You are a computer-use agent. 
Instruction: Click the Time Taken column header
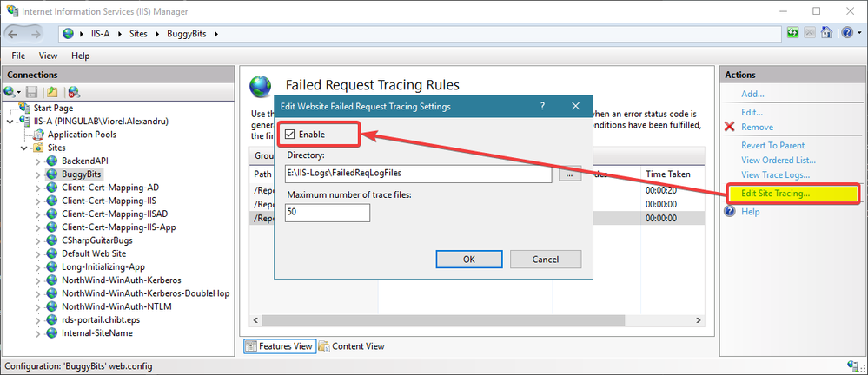668,174
